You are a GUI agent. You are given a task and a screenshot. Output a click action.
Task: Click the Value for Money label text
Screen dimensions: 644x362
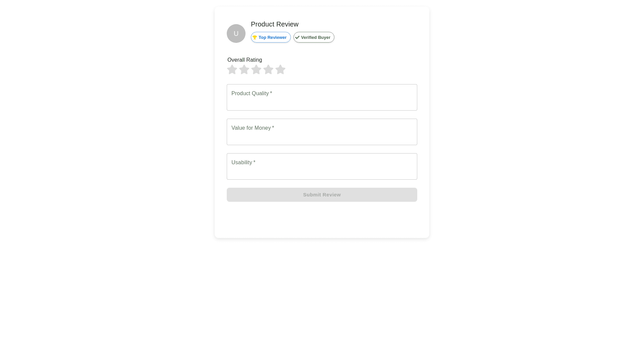[x=251, y=128]
